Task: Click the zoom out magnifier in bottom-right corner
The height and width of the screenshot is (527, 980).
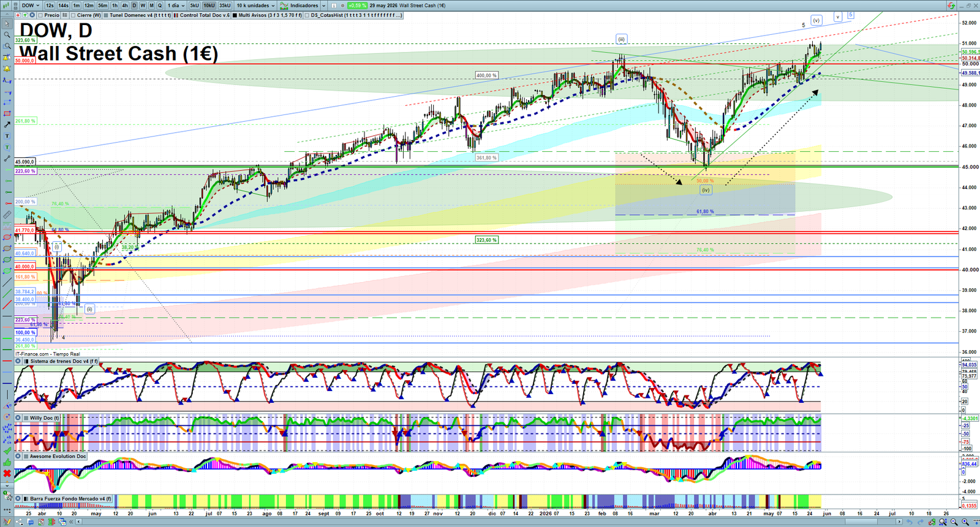Action: click(954, 521)
